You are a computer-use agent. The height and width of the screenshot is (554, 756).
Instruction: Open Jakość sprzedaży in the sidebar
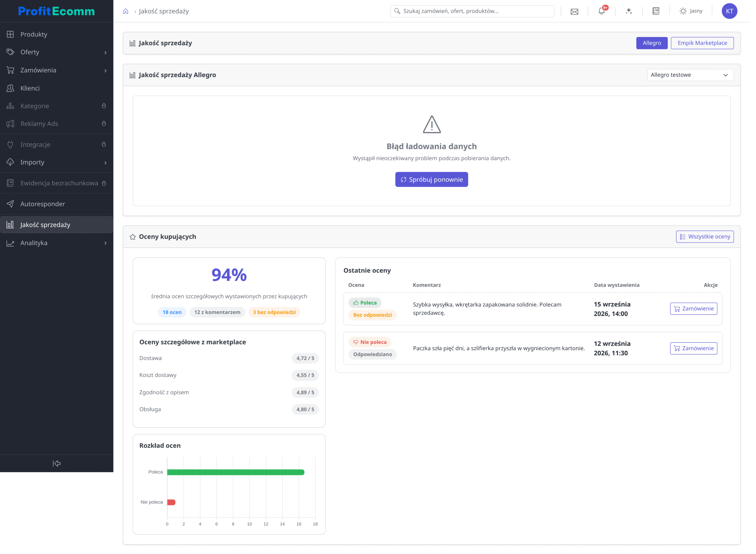(56, 225)
